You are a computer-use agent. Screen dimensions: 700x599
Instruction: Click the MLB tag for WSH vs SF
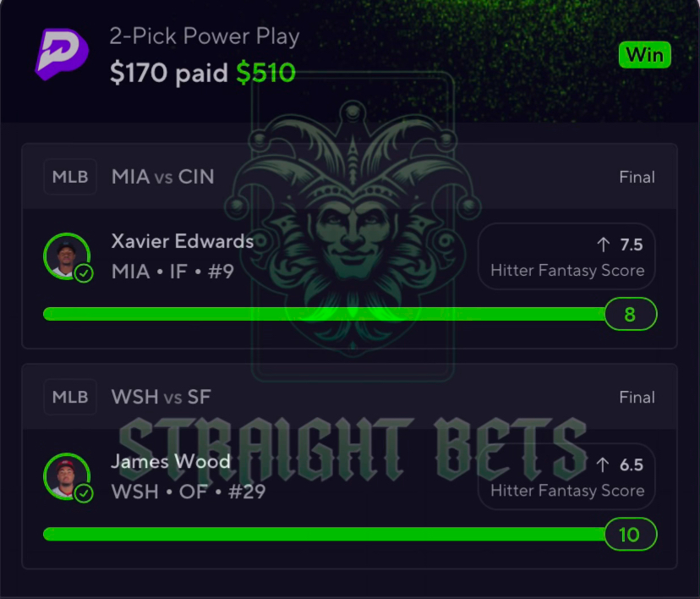point(70,397)
